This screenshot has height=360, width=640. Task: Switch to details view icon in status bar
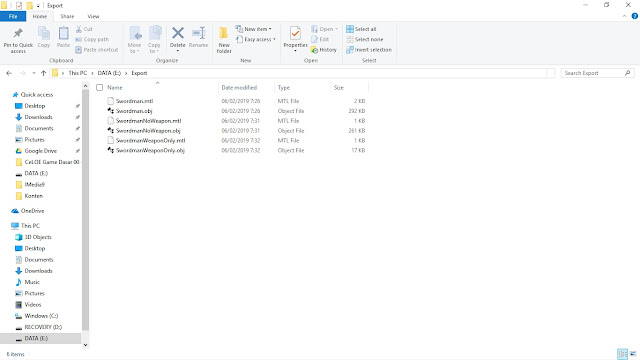622,354
